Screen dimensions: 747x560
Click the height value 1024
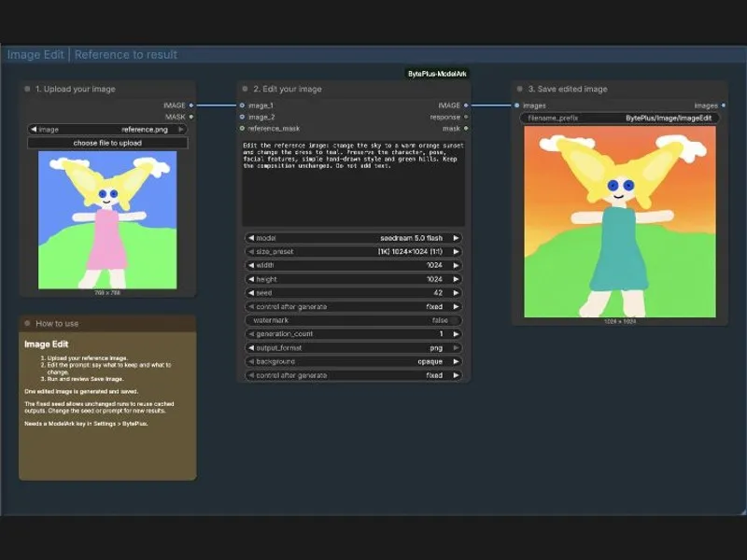click(434, 279)
